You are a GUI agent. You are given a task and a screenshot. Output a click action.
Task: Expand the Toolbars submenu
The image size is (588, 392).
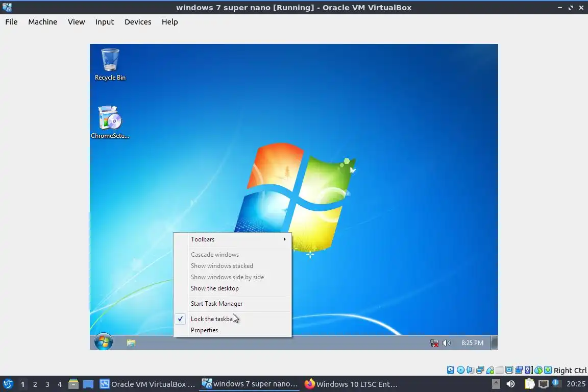(x=233, y=239)
